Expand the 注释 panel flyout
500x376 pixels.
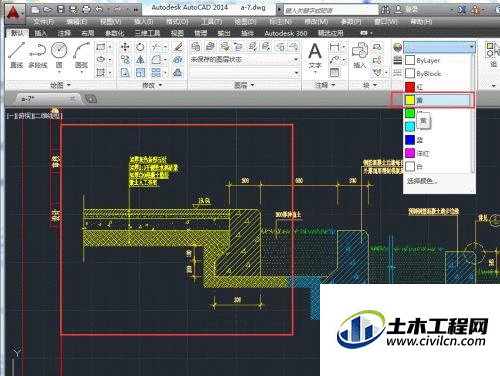(325, 85)
